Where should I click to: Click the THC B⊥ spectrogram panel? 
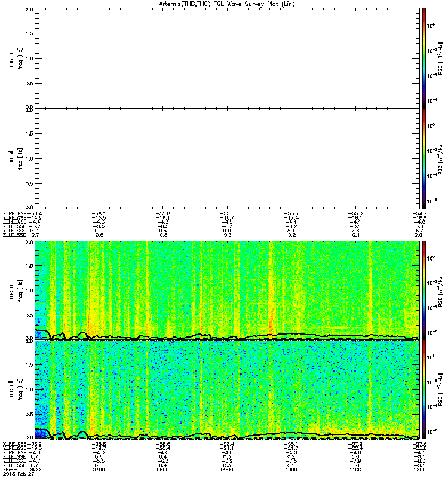coord(228,290)
